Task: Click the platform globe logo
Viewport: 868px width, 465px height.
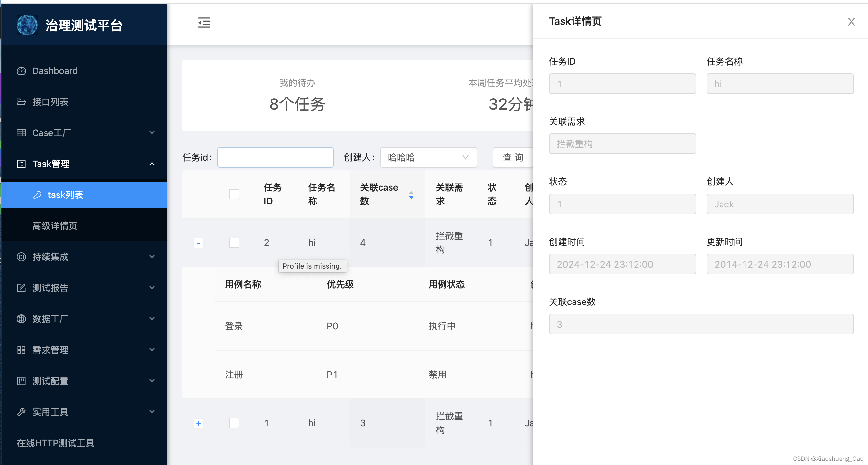Action: pos(27,25)
